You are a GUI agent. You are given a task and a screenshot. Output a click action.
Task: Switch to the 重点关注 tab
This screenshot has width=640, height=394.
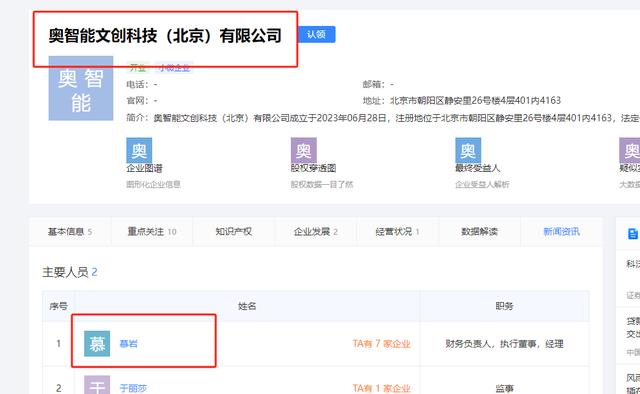point(152,232)
